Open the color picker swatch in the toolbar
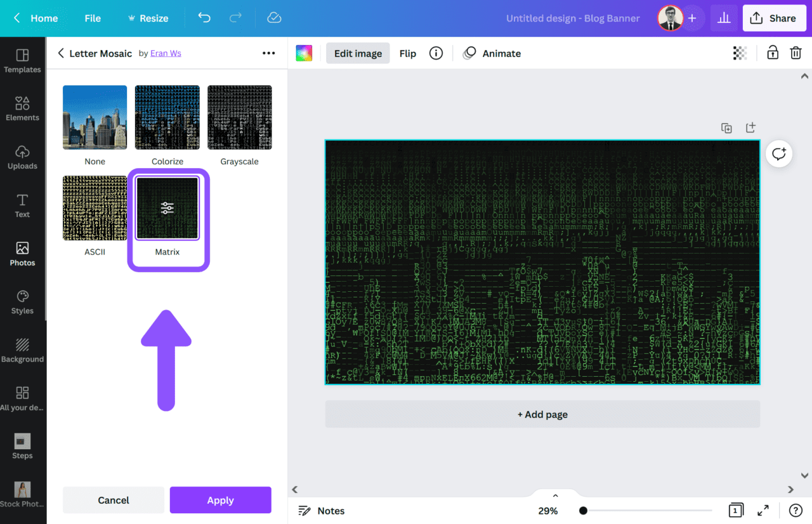 point(304,53)
